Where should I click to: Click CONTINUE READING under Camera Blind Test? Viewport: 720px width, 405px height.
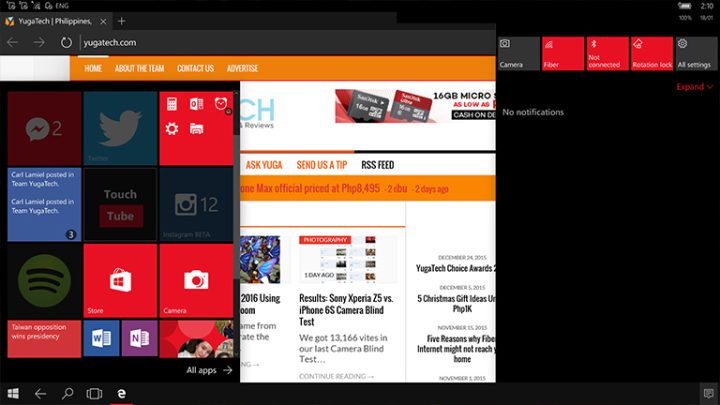(x=336, y=376)
